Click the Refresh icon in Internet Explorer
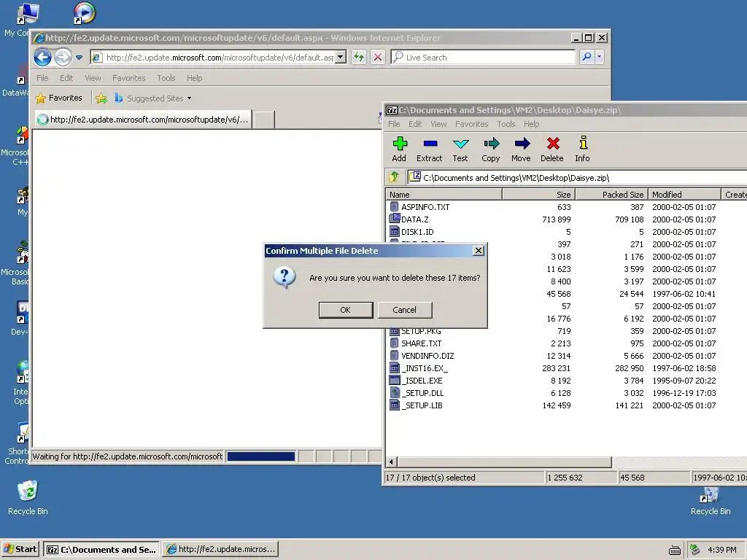 (359, 57)
